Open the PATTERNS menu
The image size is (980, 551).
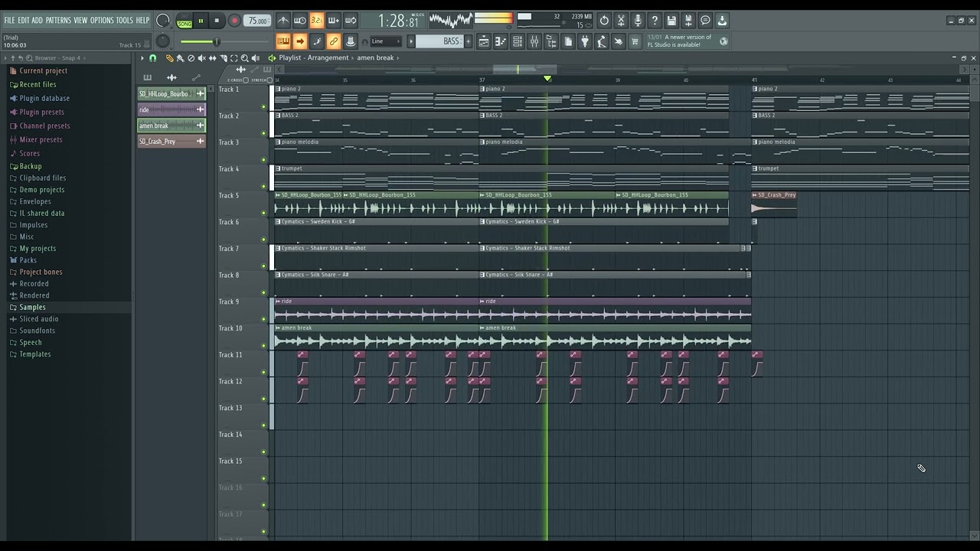pos(58,21)
